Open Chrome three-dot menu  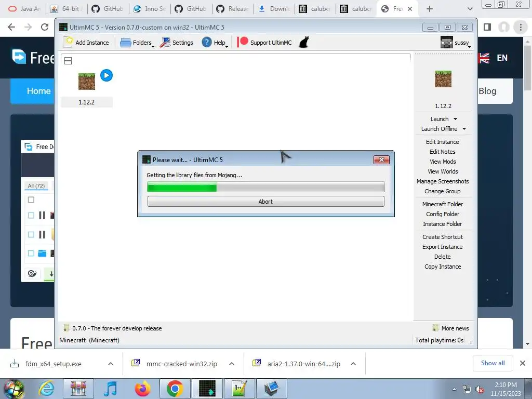pyautogui.click(x=521, y=27)
